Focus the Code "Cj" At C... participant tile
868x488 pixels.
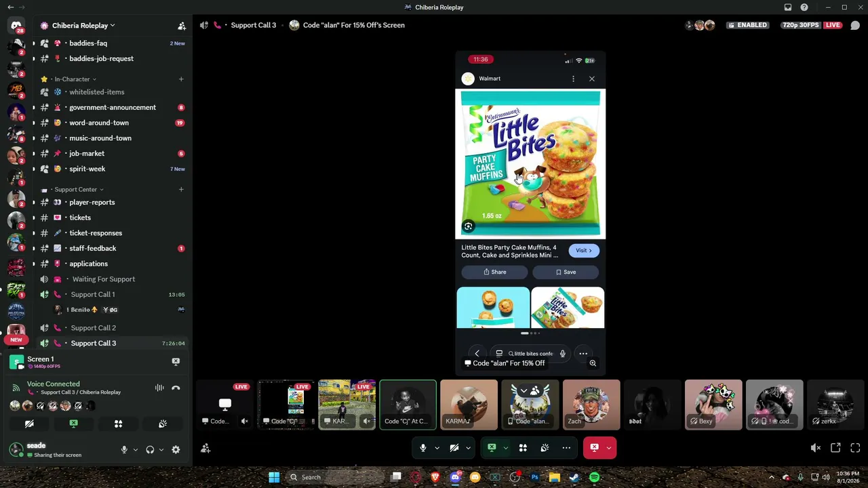pos(408,405)
